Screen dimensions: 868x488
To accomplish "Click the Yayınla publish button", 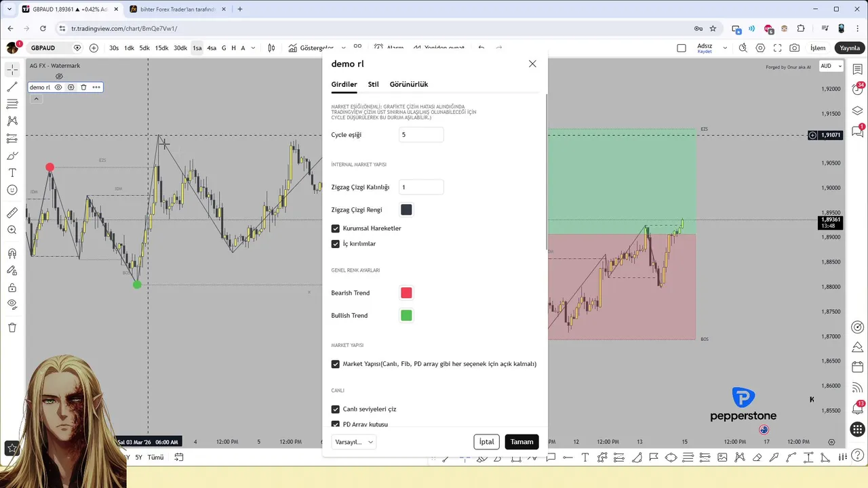I will [x=850, y=48].
